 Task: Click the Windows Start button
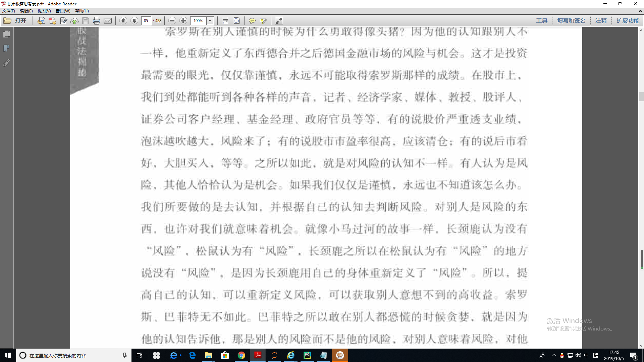click(x=8, y=355)
